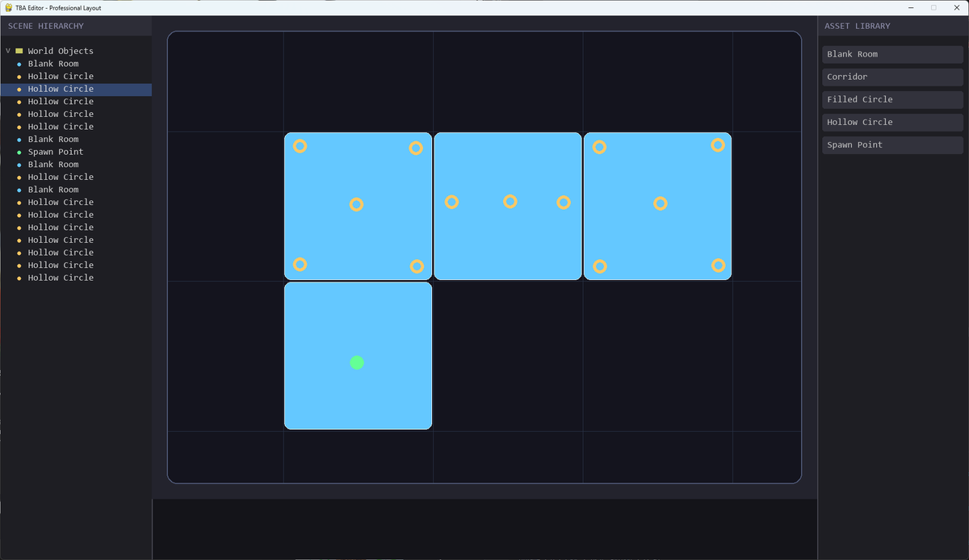Screen dimensions: 969x560
Task: Select the last Blank Room row in the hierarchy
Action: click(x=76, y=190)
